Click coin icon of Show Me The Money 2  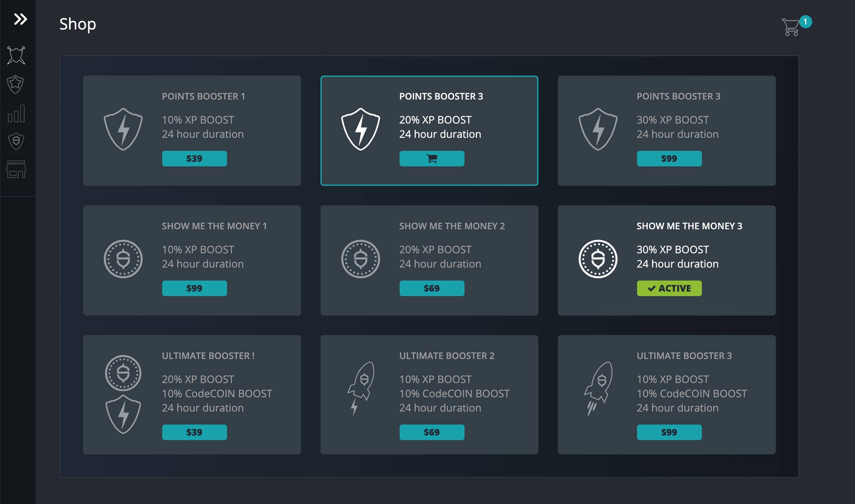pos(360,259)
